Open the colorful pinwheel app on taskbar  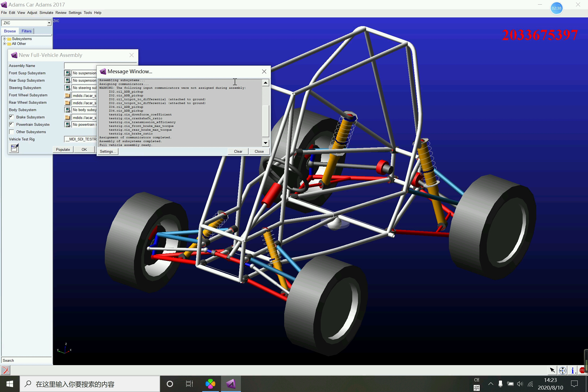(x=210, y=384)
